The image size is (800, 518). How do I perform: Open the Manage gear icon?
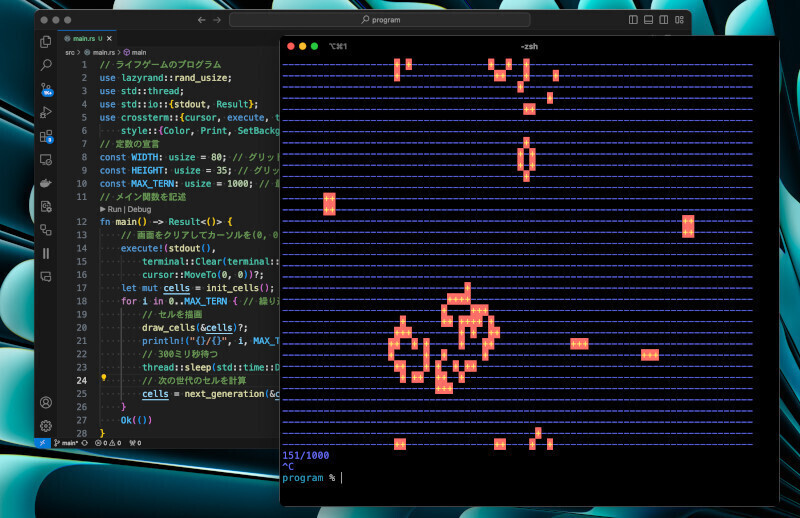coord(46,425)
